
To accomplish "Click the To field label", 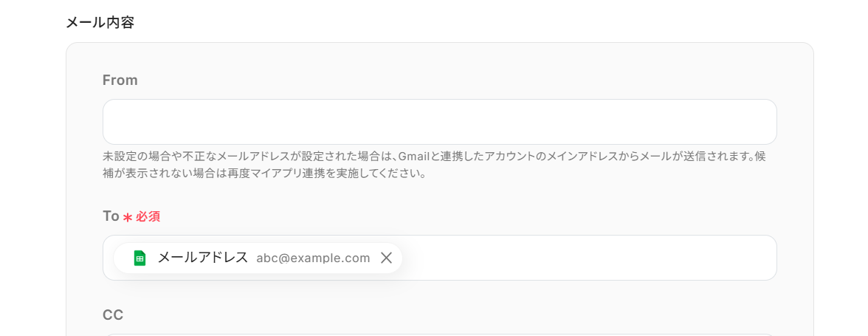I will pyautogui.click(x=111, y=216).
